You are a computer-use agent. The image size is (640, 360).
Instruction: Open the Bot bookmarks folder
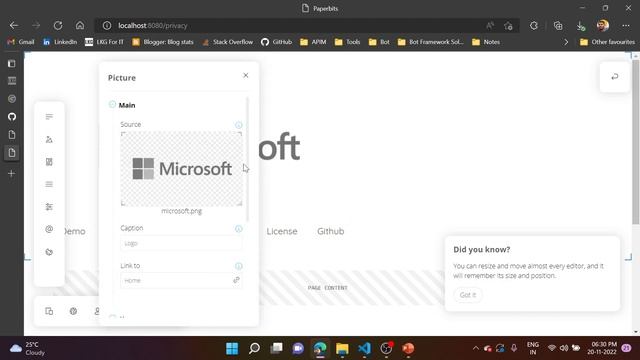(x=379, y=42)
